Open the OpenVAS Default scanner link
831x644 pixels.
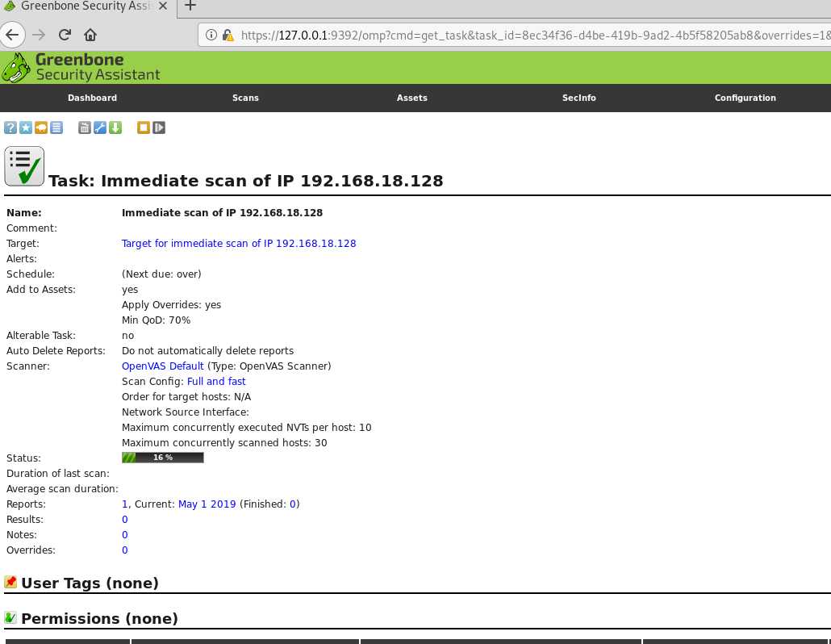pyautogui.click(x=163, y=366)
